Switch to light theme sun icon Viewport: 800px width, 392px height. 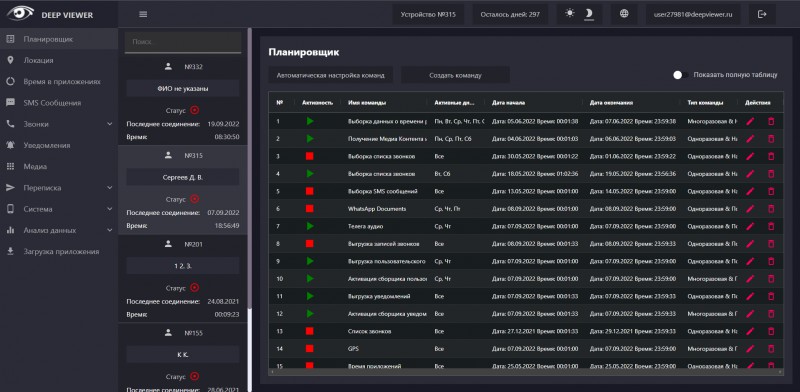pyautogui.click(x=570, y=14)
